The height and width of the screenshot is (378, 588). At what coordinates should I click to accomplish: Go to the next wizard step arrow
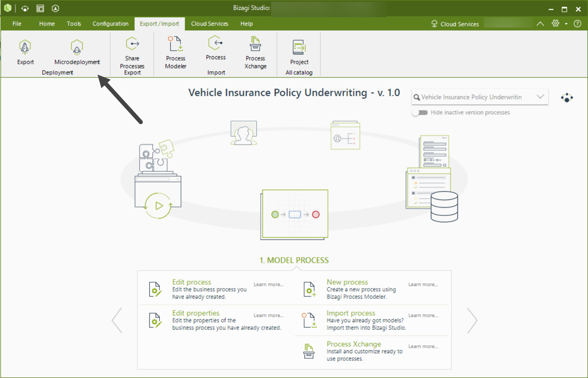pyautogui.click(x=472, y=320)
